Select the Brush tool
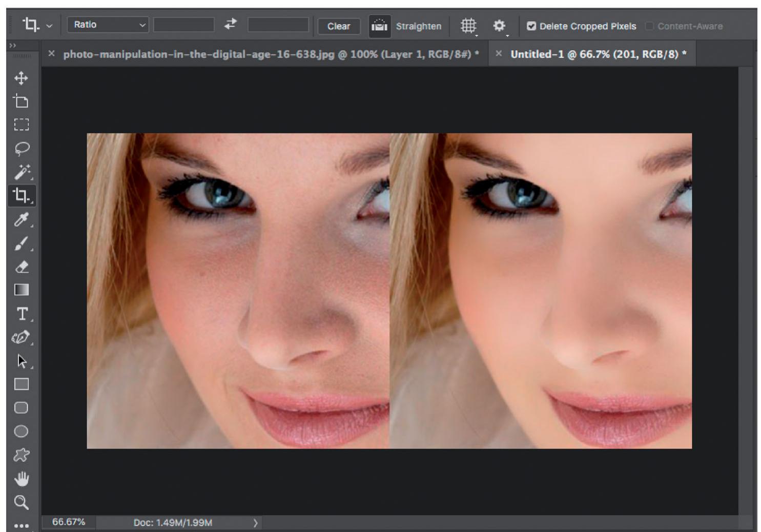This screenshot has width=761, height=532. (22, 243)
